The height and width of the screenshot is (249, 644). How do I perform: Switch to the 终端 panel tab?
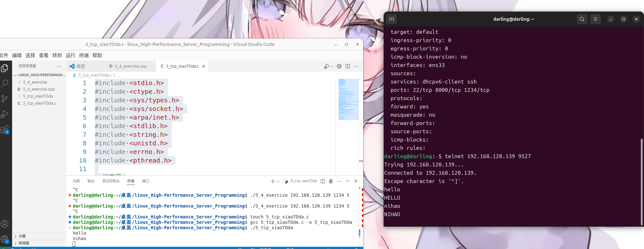pos(131,181)
